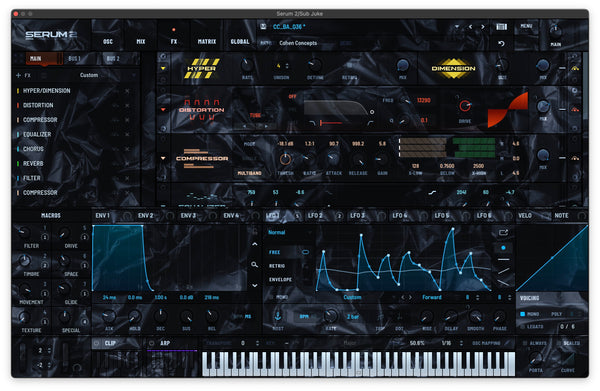Toggle the ARP power button
Image resolution: width=600 pixels, height=391 pixels.
pos(152,343)
